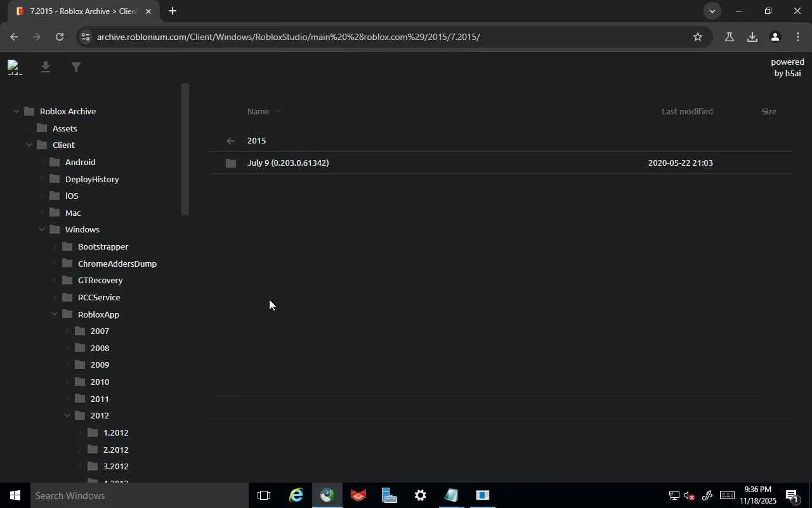Viewport: 812px width, 508px height.
Task: Sort the listing by Size column
Action: pyautogui.click(x=769, y=112)
